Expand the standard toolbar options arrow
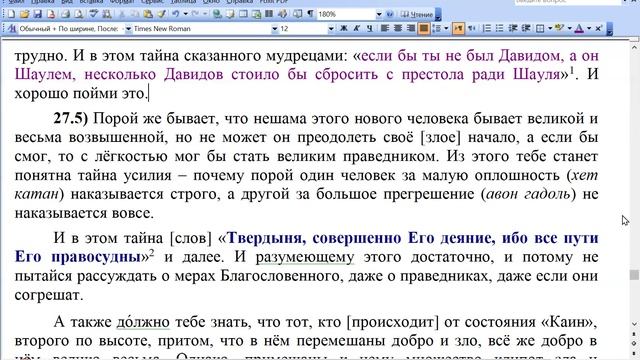The height and width of the screenshot is (360, 640). 438,15
